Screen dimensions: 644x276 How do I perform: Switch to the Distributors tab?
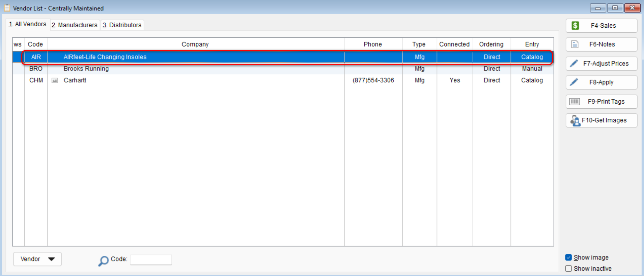click(122, 25)
